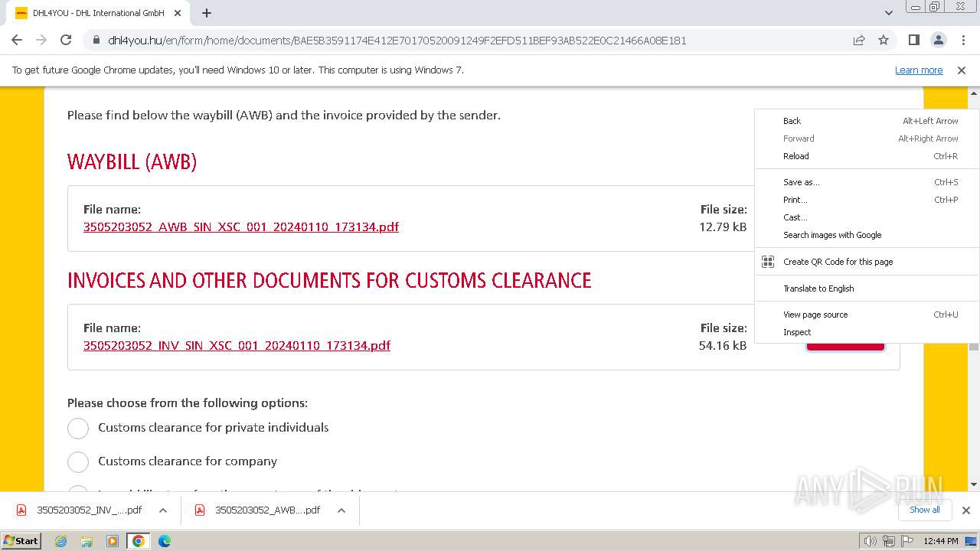Viewport: 980px width, 551px height.
Task: Select Customs clearance for private individuals
Action: (x=78, y=428)
